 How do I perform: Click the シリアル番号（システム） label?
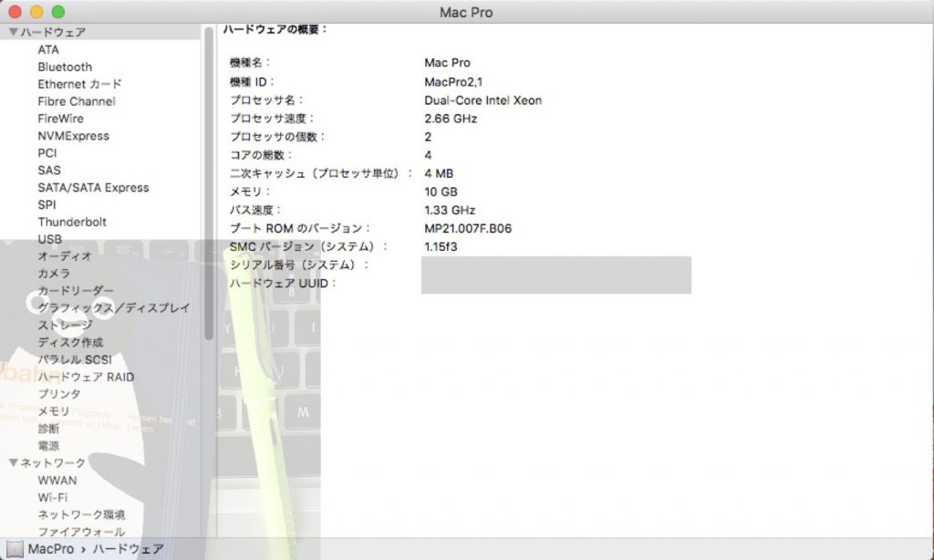(x=299, y=265)
